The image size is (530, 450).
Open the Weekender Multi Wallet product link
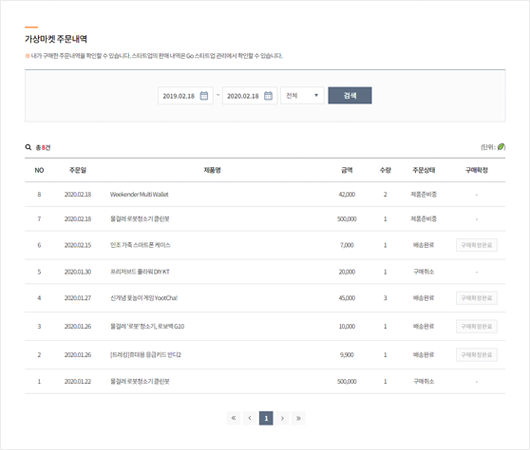[x=139, y=194]
